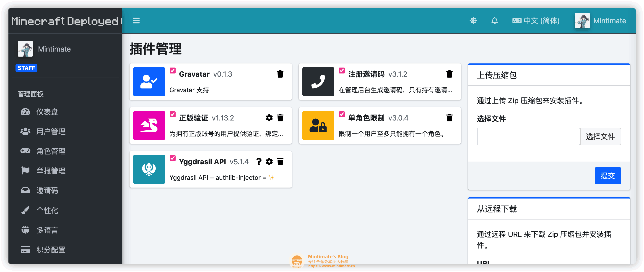Screen dimensions: 644x272
Task: Delete the 正版验证 plugin
Action: [x=280, y=118]
